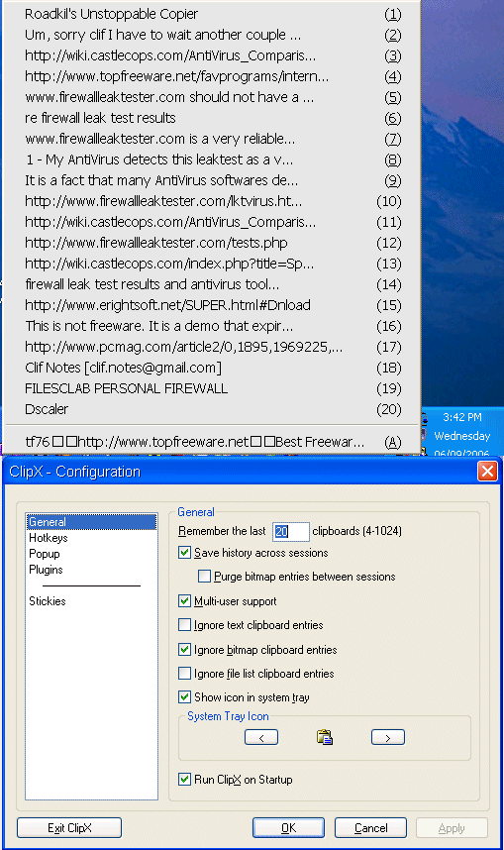
Task: Select General in configuration list
Action: (91, 522)
